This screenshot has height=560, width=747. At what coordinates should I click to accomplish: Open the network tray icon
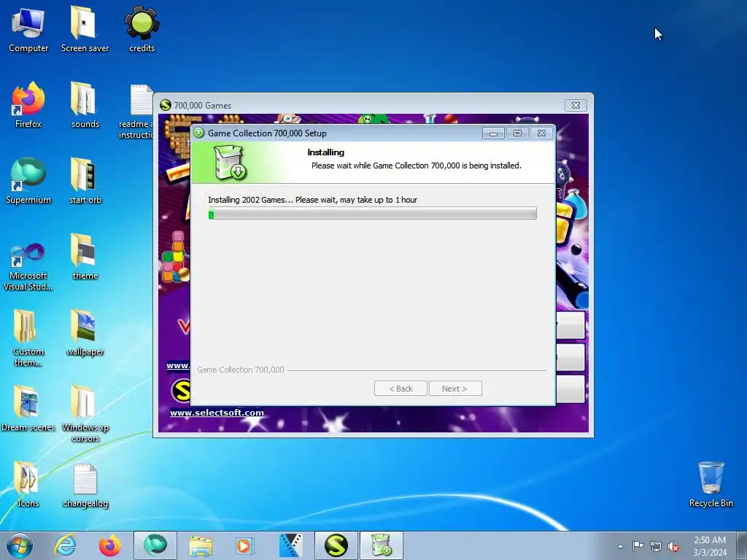656,546
